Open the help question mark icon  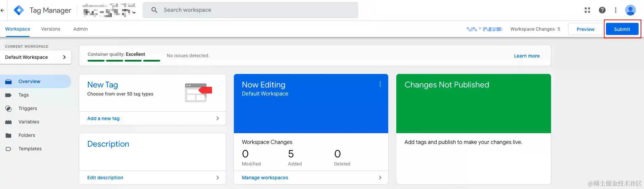[602, 10]
